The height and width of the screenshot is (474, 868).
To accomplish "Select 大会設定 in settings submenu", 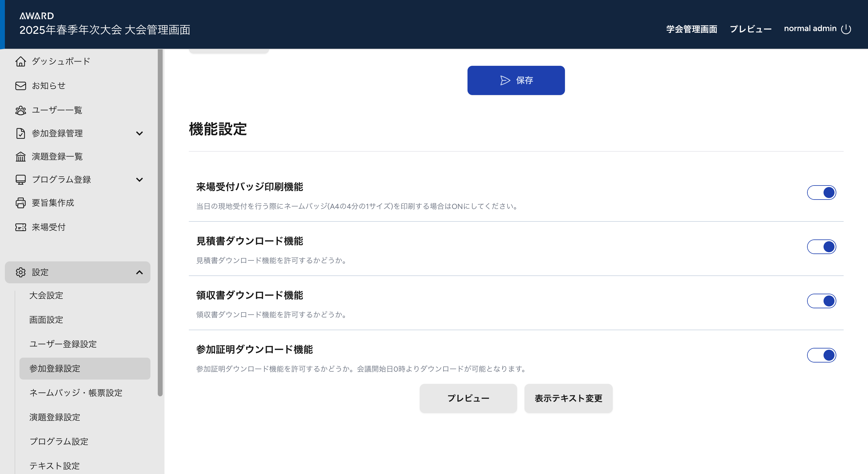I will coord(46,295).
